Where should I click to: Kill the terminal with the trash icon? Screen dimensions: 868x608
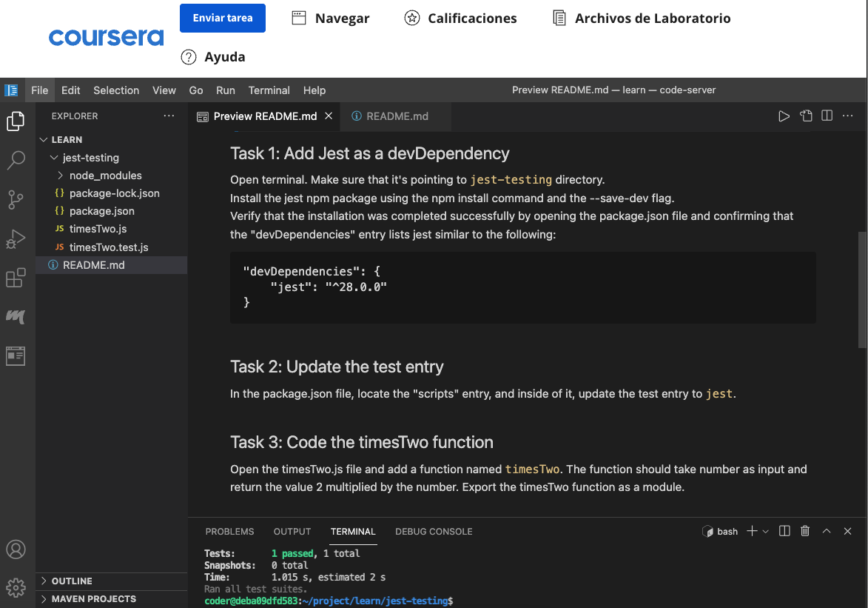coord(805,531)
